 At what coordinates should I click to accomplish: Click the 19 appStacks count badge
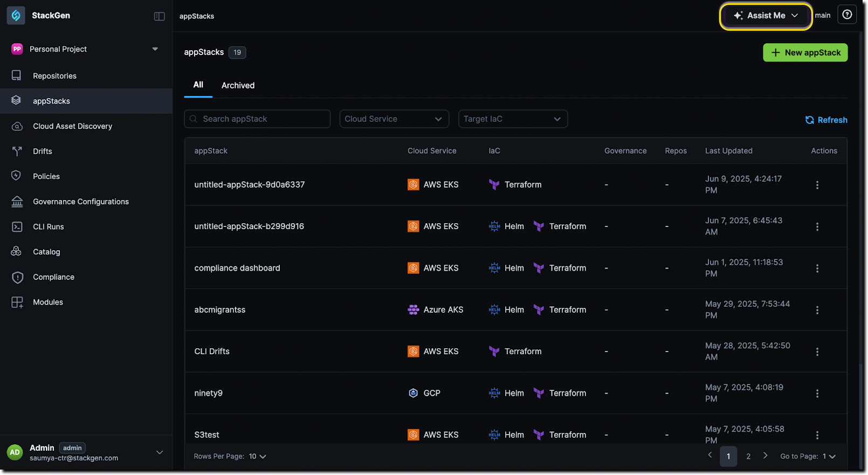point(237,52)
